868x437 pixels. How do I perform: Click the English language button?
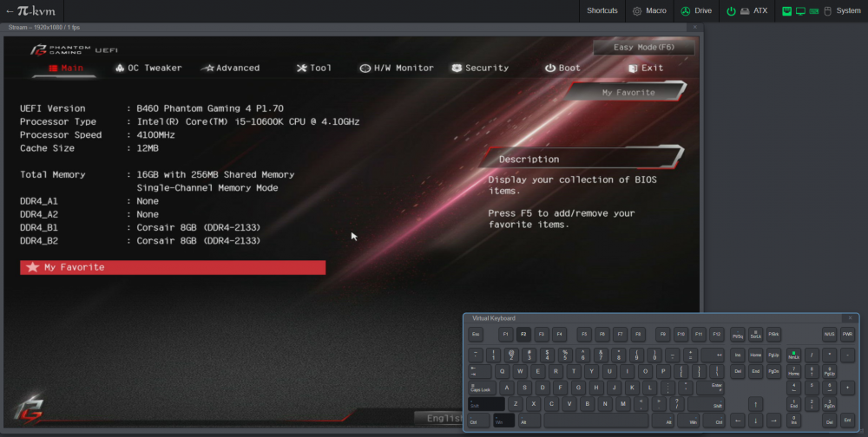point(444,418)
